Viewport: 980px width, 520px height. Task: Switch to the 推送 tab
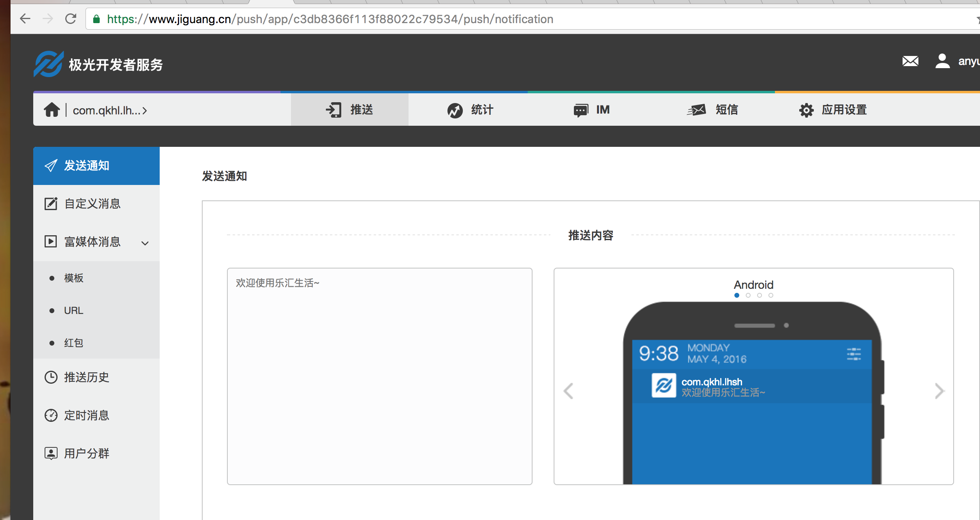tap(349, 110)
